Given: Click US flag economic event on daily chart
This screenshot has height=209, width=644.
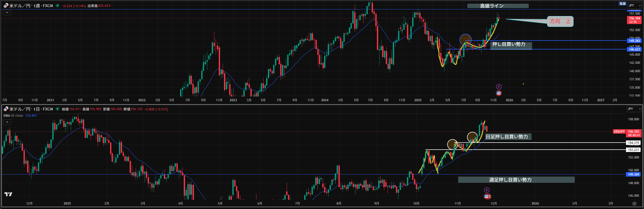Looking at the screenshot, I should [x=487, y=196].
